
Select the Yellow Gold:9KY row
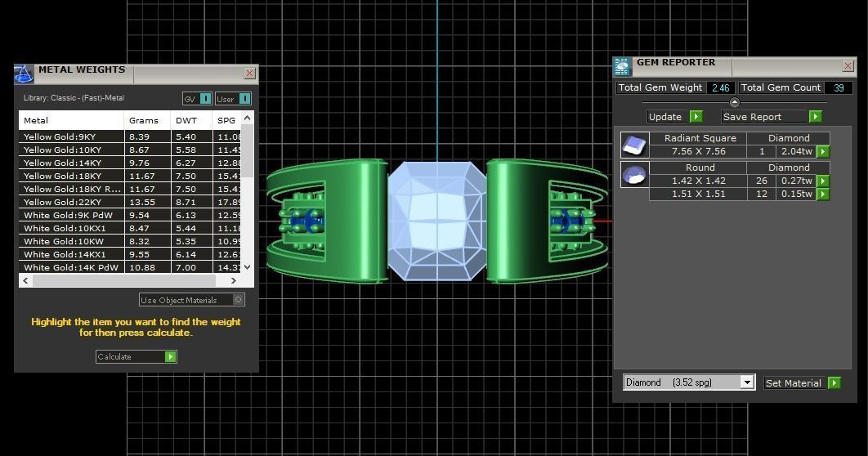(129, 136)
